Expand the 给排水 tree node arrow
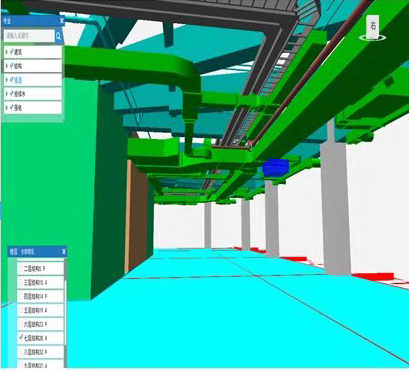 (x=7, y=94)
